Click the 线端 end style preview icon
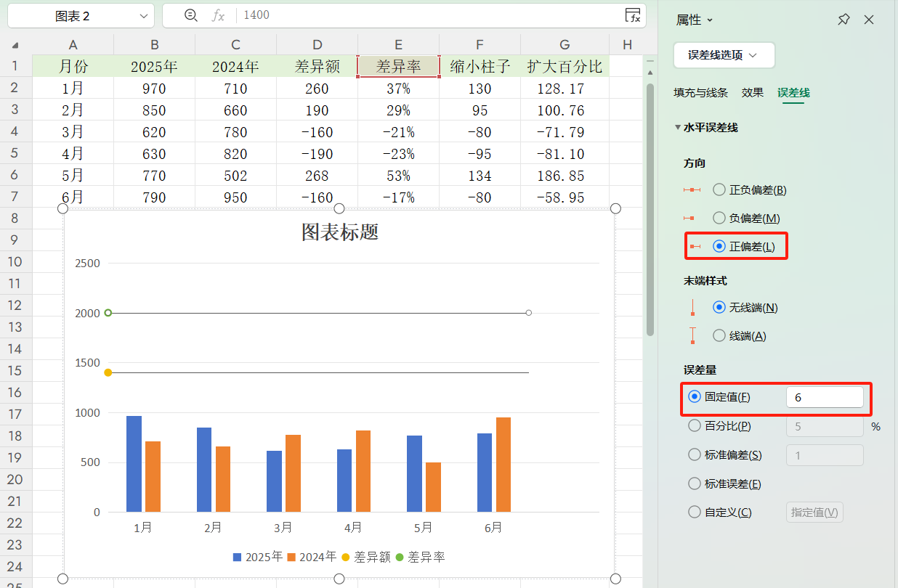 [x=692, y=335]
